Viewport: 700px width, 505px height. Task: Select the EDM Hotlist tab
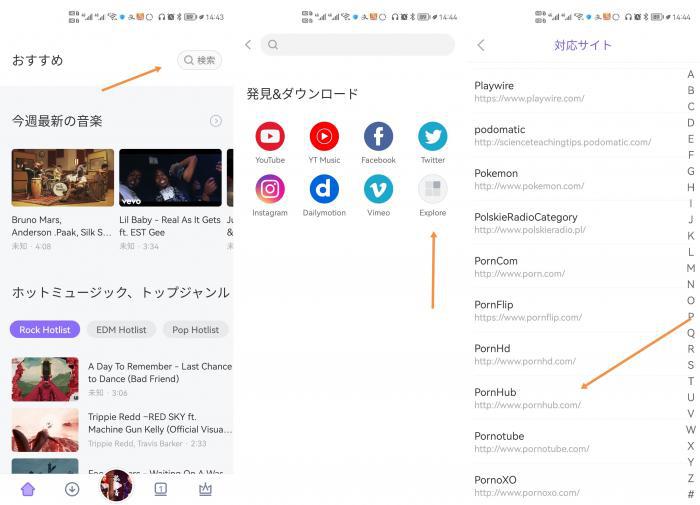121,330
